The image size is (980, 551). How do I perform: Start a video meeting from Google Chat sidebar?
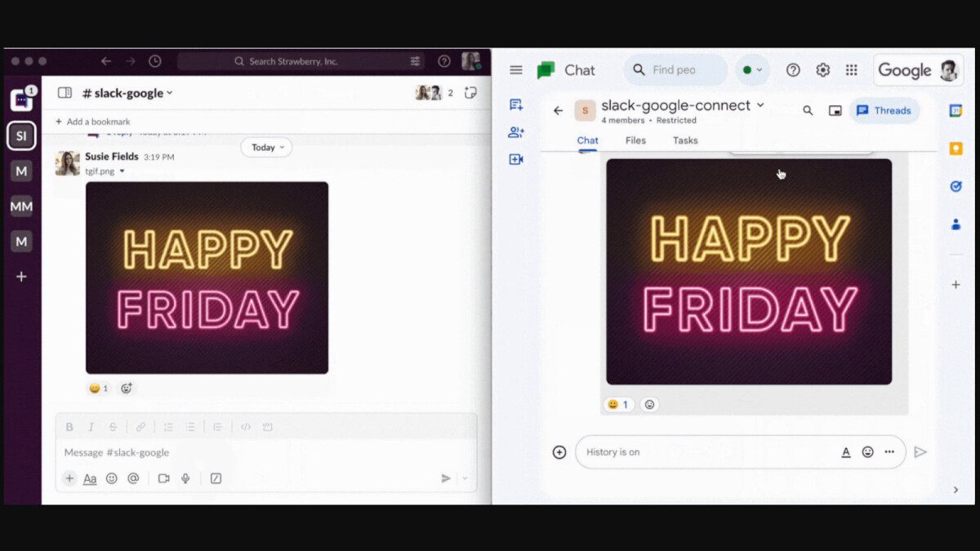pos(515,159)
